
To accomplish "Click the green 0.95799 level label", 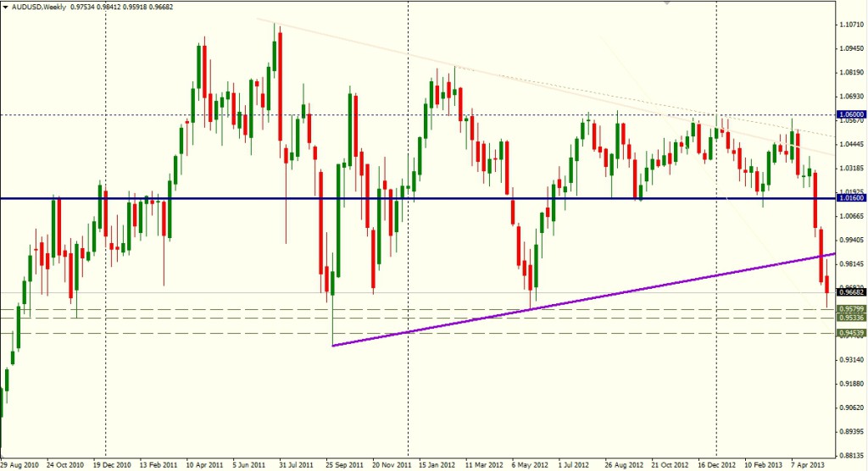I will click(851, 309).
